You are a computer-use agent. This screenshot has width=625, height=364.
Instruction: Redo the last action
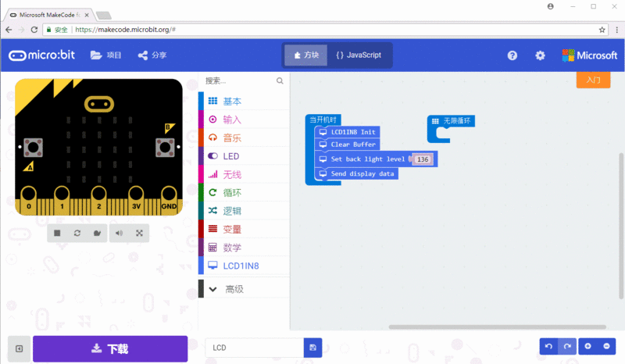pos(567,346)
